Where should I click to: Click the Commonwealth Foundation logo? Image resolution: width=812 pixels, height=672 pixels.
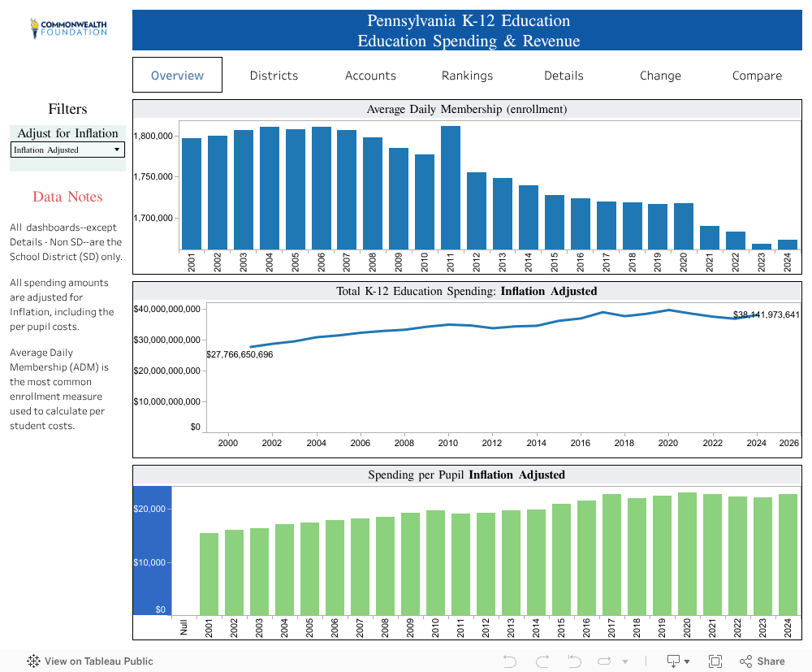click(68, 28)
